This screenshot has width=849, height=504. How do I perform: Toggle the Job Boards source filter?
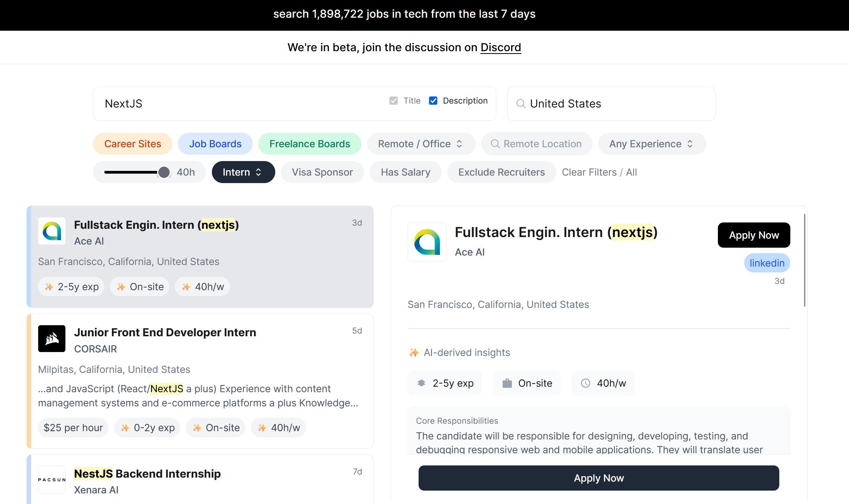[x=215, y=144]
